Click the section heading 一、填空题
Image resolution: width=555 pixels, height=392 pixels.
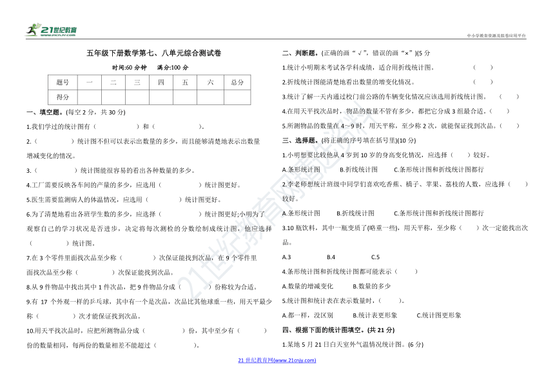(x=44, y=112)
